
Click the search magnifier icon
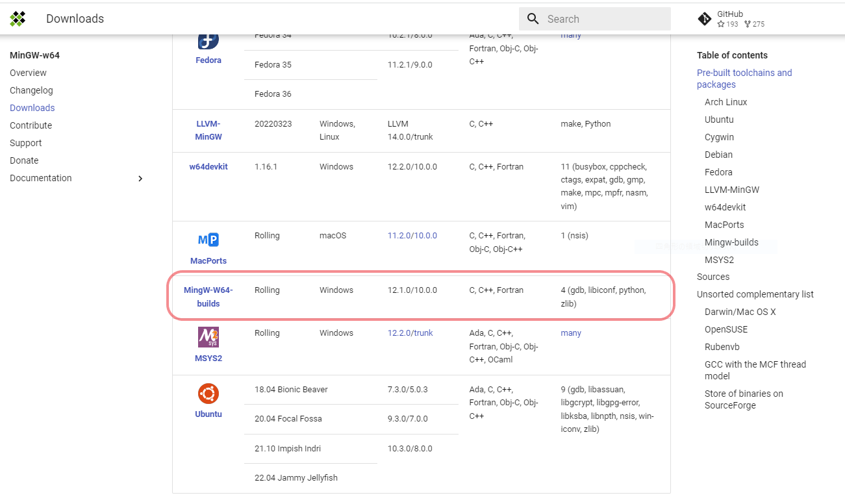coord(533,19)
